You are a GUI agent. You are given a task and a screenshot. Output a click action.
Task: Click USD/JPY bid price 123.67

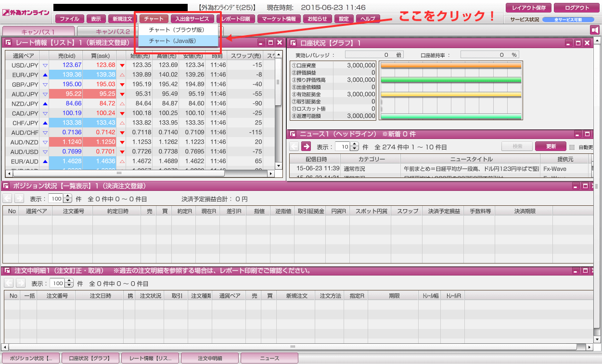tap(72, 65)
